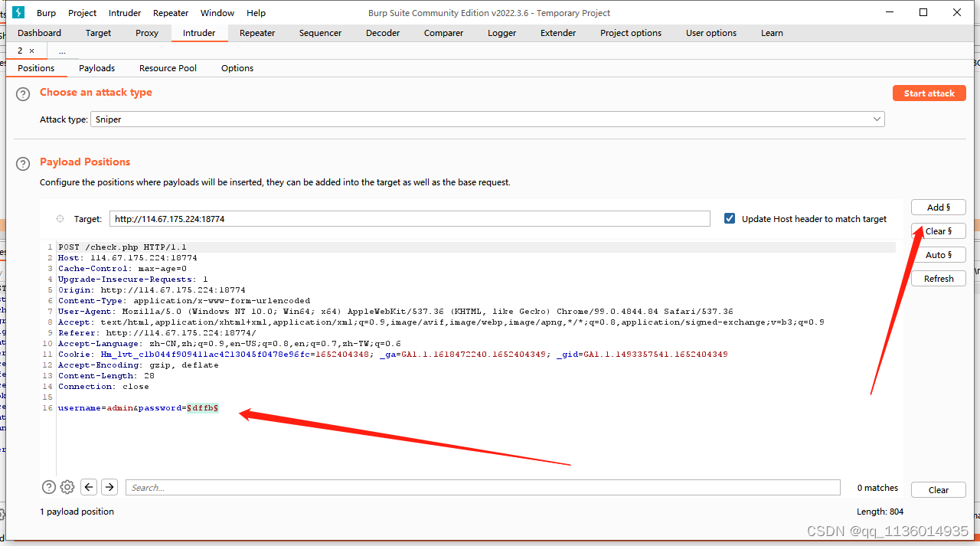Screen dimensions: 980x546
Task: Switch to the Extender tab
Action: (558, 33)
